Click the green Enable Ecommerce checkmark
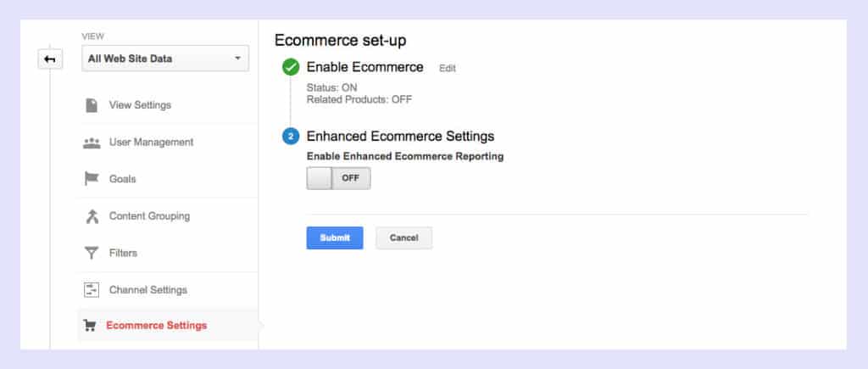Viewport: 868px width, 369px height. [291, 68]
